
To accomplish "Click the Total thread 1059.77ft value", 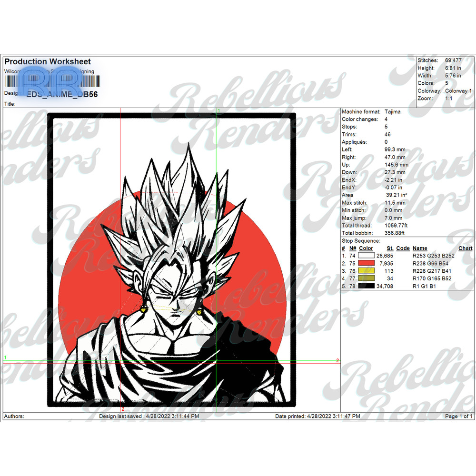I will (397, 225).
